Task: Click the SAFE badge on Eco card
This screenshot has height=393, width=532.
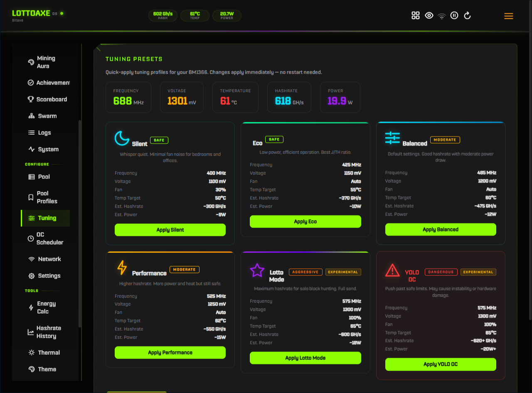Action: (274, 139)
